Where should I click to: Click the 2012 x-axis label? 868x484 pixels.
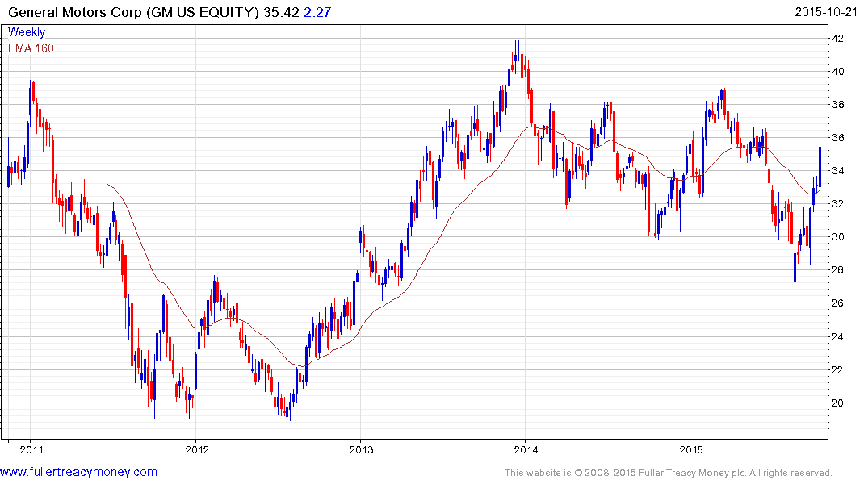[197, 449]
